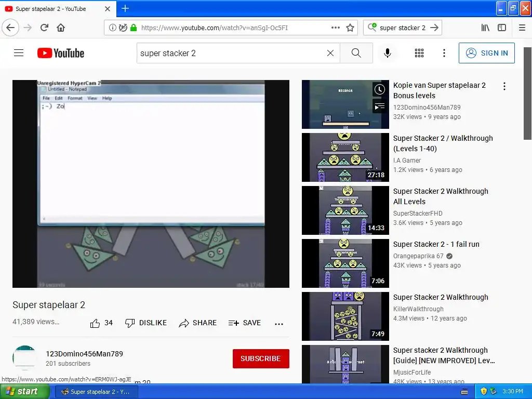
Task: Open thumbnail of the 7:49 KillerWalkthrough video
Action: [x=345, y=316]
